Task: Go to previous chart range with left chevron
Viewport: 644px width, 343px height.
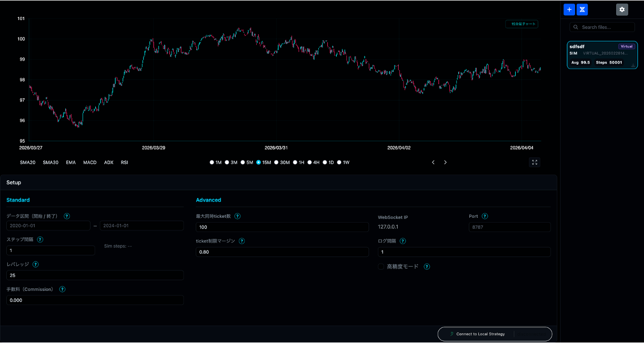Action: [x=433, y=163]
